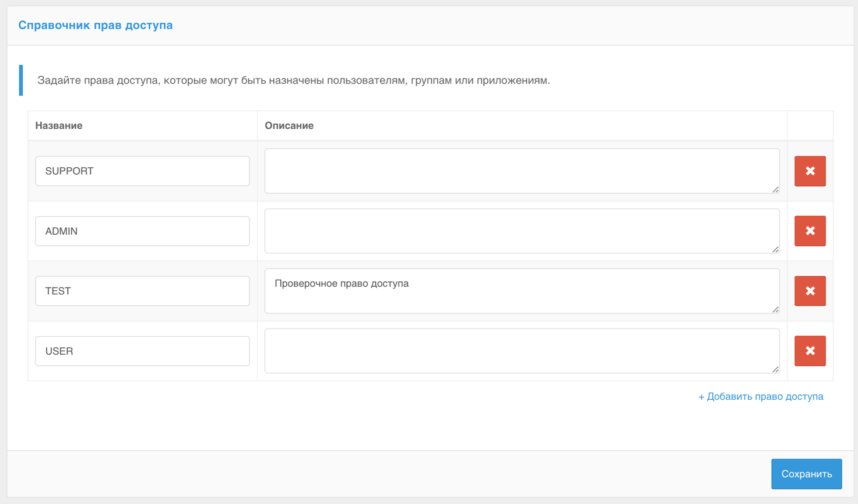Viewport: 858px width, 504px height.
Task: Click resize handle of SUPPORT description box
Action: 775,189
